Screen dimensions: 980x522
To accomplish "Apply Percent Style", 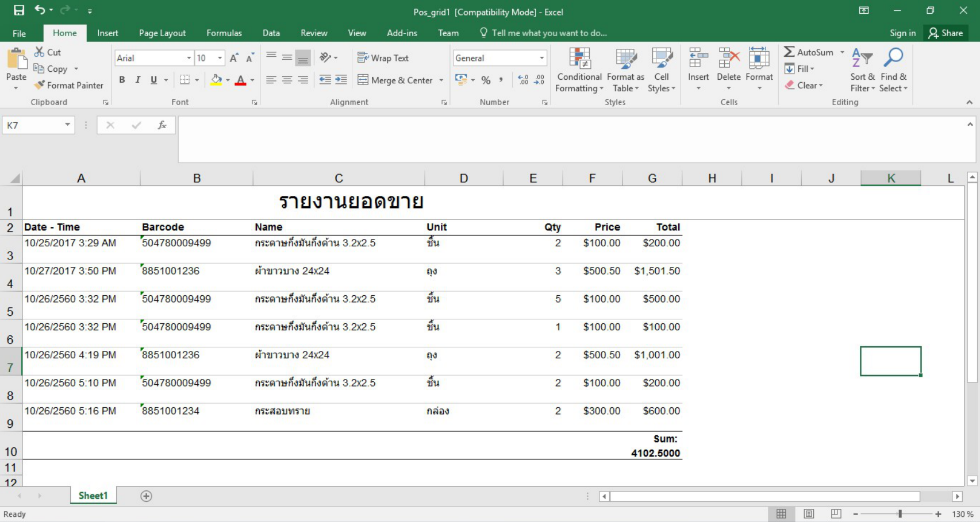I will [x=486, y=80].
